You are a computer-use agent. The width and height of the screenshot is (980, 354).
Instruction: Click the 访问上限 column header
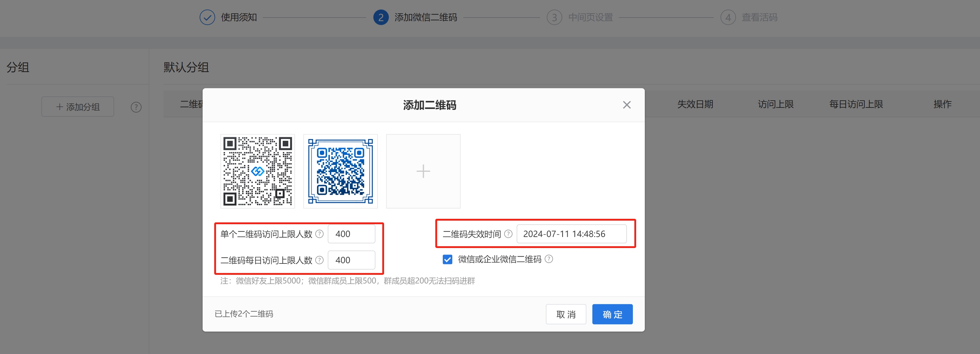(x=776, y=104)
